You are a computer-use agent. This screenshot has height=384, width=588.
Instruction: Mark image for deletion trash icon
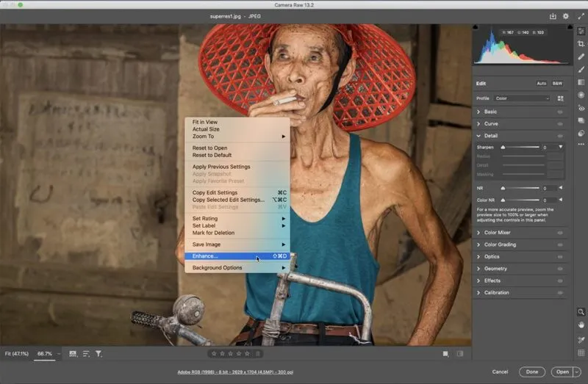click(258, 354)
